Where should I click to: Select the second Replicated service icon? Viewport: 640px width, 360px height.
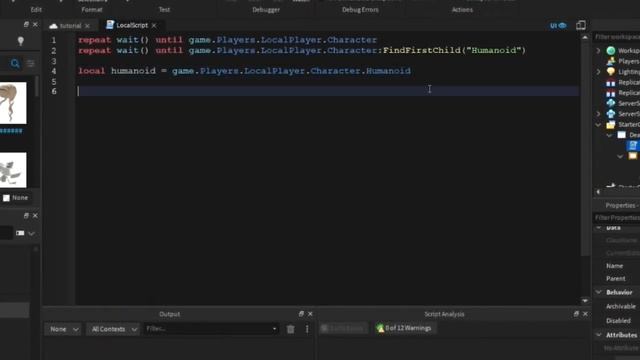[x=611, y=93]
